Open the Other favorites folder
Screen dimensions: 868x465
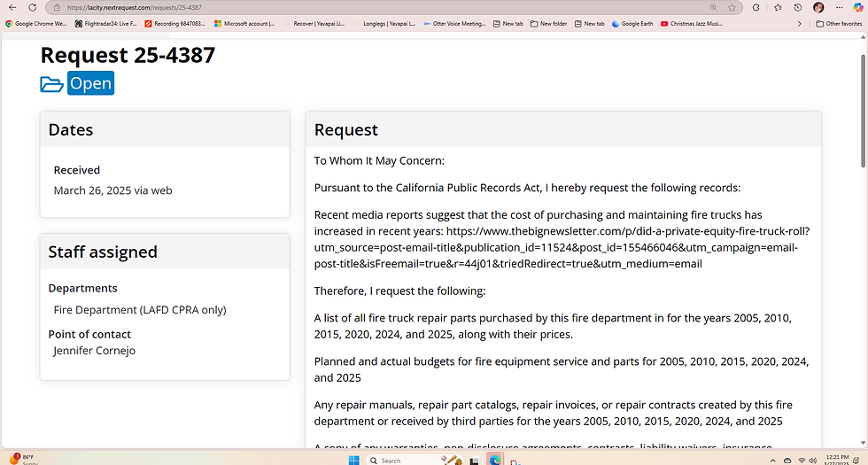(x=839, y=24)
